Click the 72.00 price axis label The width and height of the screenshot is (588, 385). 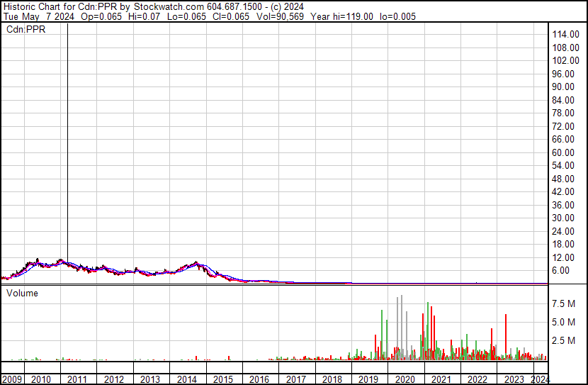click(x=563, y=126)
